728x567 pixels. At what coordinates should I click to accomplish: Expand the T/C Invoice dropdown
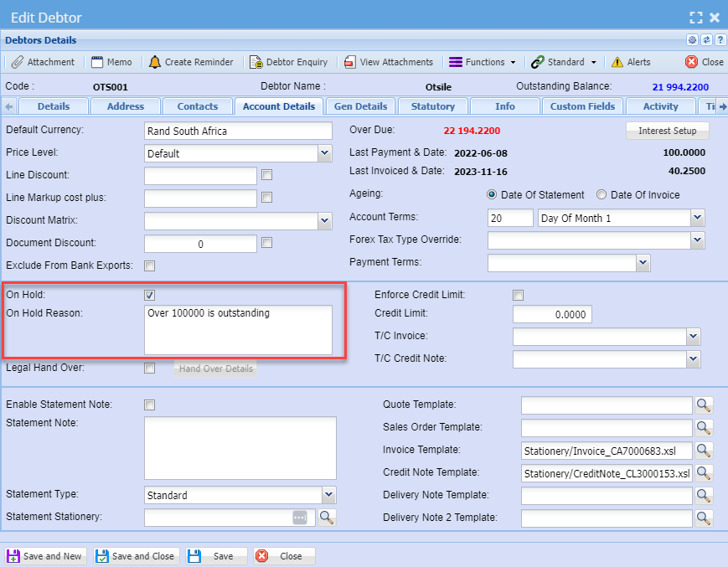(693, 336)
